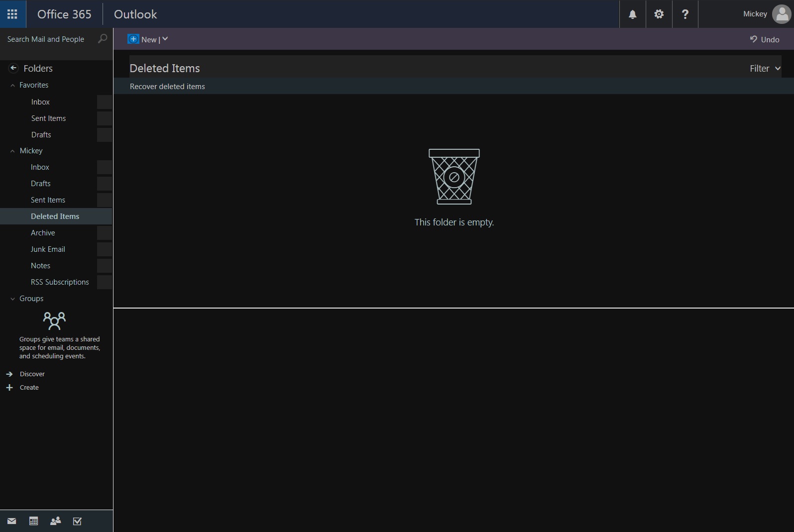Open the New item dropdown arrow
Image resolution: width=794 pixels, height=532 pixels.
coord(165,39)
